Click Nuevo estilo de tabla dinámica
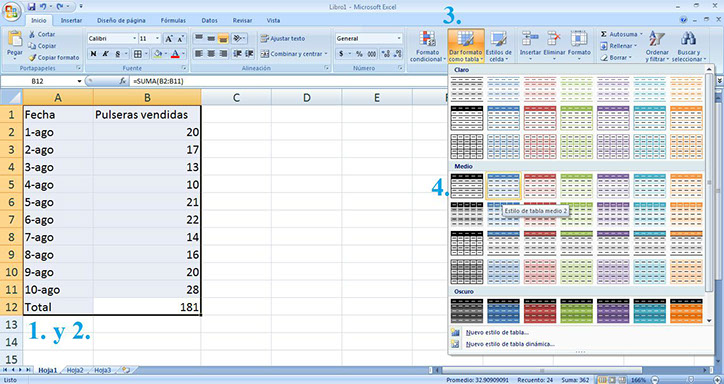 pos(510,344)
